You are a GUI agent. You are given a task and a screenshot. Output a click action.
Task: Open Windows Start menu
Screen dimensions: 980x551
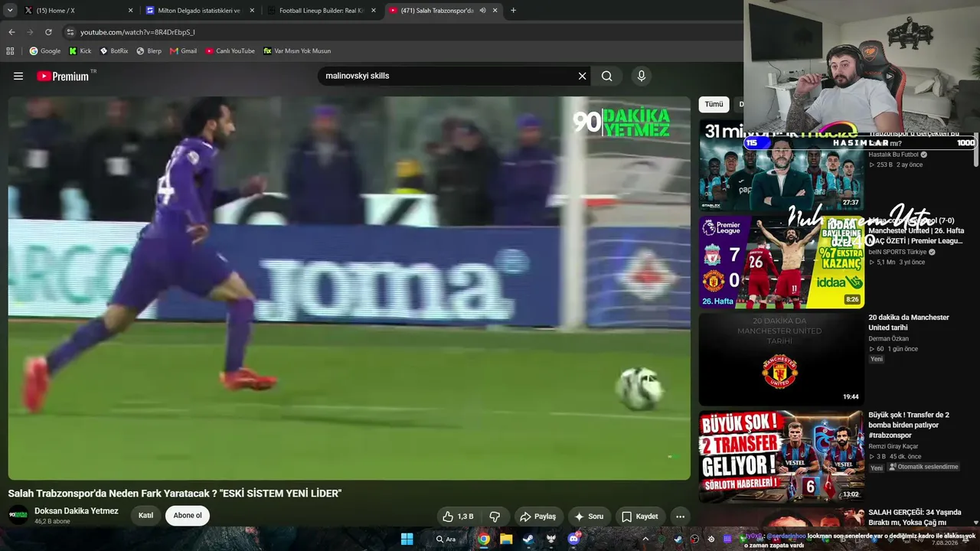pyautogui.click(x=407, y=539)
